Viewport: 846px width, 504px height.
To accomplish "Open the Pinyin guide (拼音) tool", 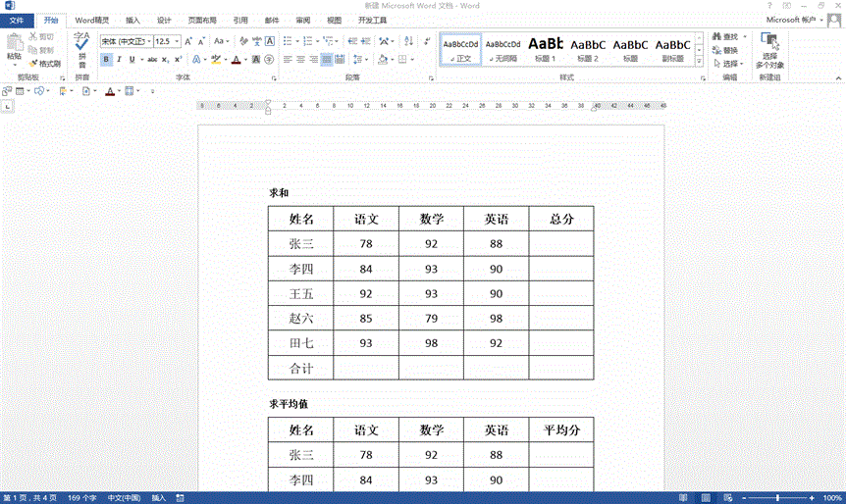I will pyautogui.click(x=81, y=49).
